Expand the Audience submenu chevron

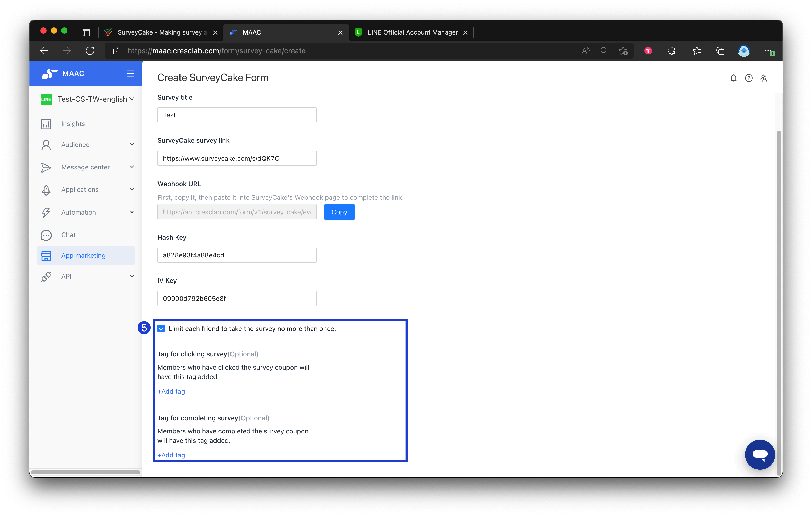coord(132,145)
